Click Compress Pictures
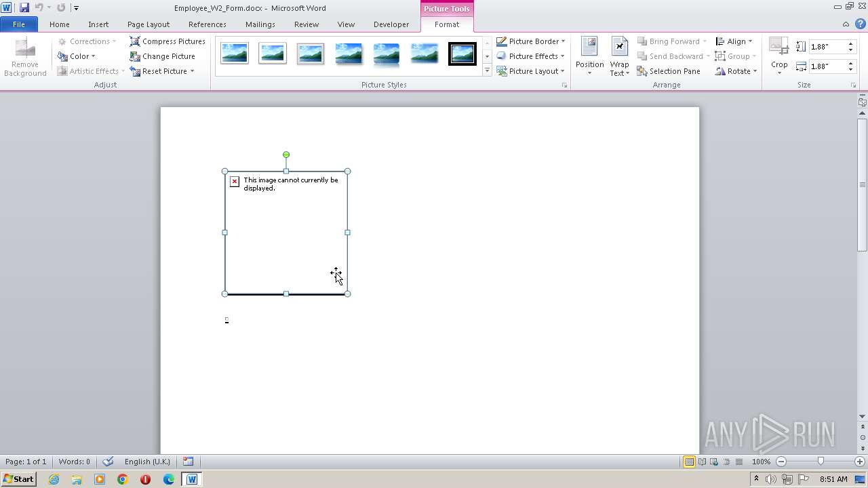Image resolution: width=868 pixels, height=488 pixels. 167,41
